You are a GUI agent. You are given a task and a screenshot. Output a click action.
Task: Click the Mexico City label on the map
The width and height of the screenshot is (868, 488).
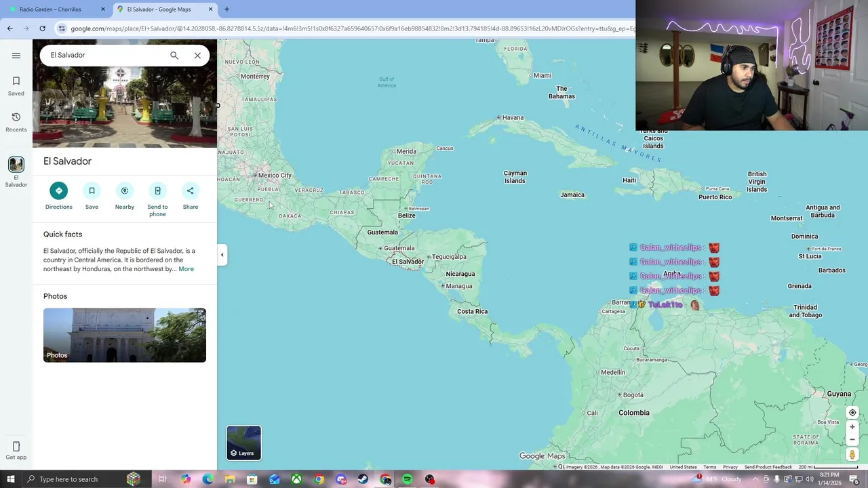click(x=275, y=176)
